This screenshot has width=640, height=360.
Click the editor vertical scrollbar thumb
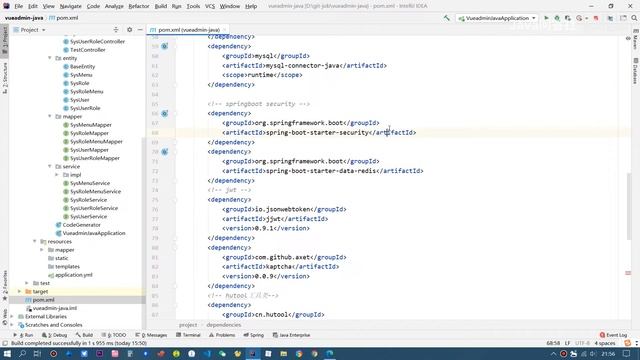629,206
